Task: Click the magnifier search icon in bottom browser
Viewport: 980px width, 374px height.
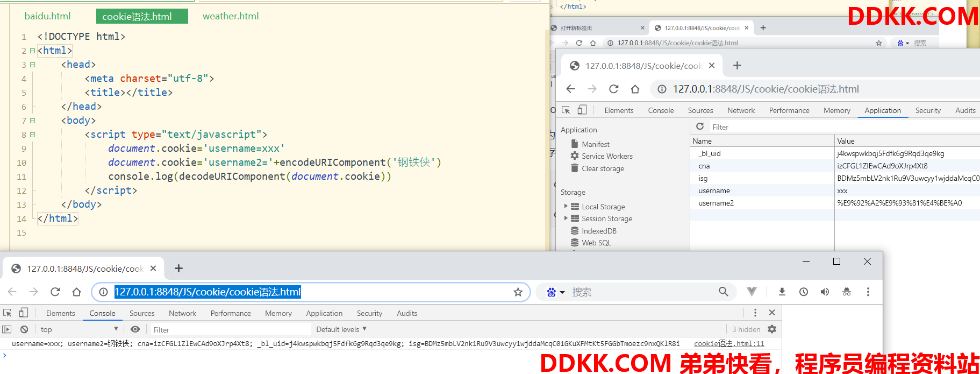Action: 724,292
